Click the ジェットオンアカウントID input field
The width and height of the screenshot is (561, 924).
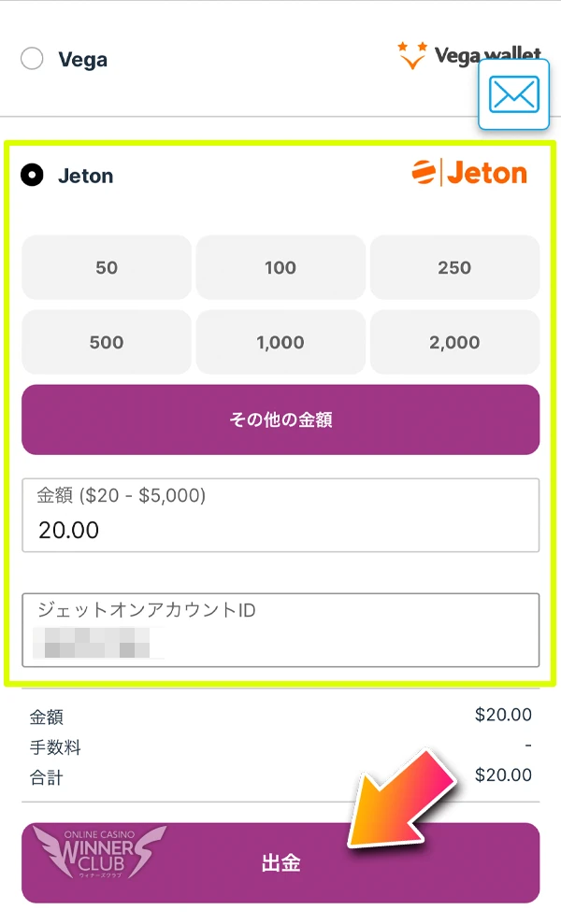tap(280, 629)
